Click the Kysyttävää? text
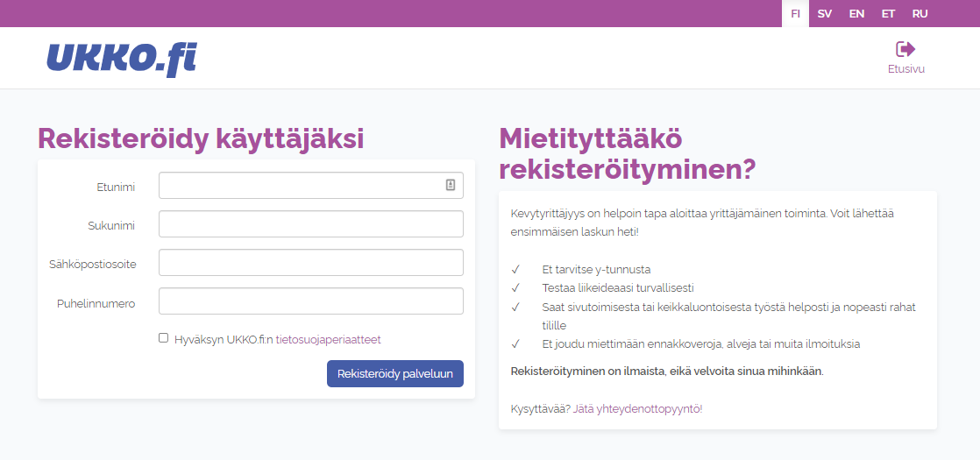The width and height of the screenshot is (980, 460). (x=541, y=409)
